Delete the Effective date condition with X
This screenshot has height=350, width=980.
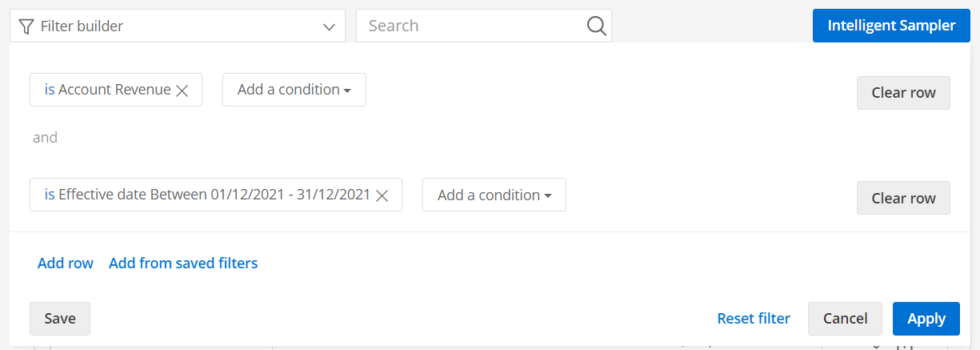point(382,195)
